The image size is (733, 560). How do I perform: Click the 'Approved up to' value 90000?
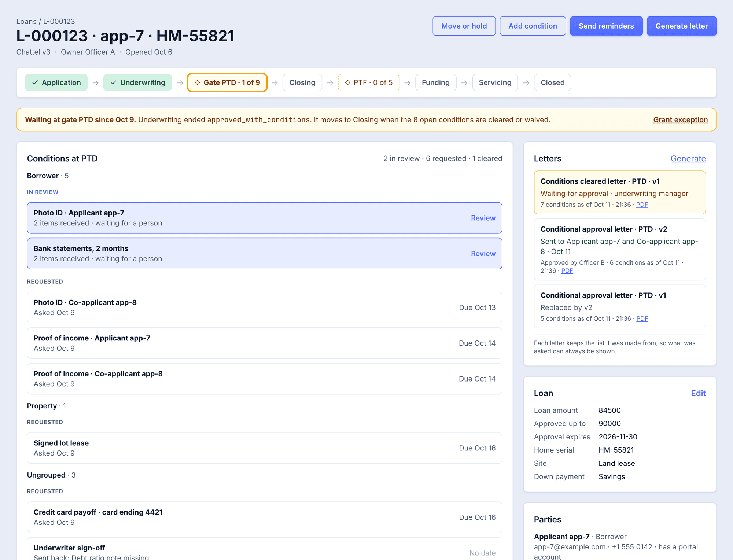(609, 424)
